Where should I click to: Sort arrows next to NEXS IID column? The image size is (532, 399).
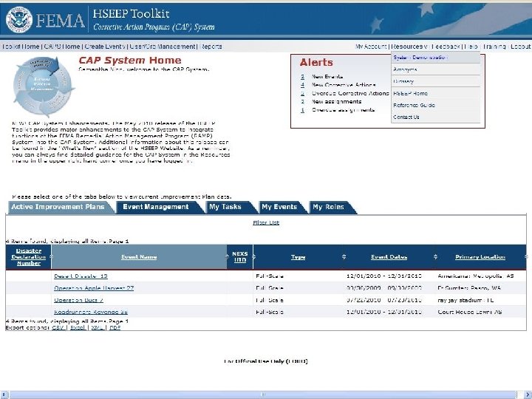click(x=253, y=257)
